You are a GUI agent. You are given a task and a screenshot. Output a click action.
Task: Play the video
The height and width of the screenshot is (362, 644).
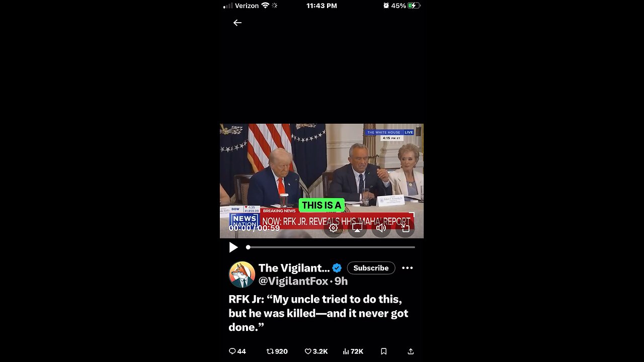click(233, 247)
